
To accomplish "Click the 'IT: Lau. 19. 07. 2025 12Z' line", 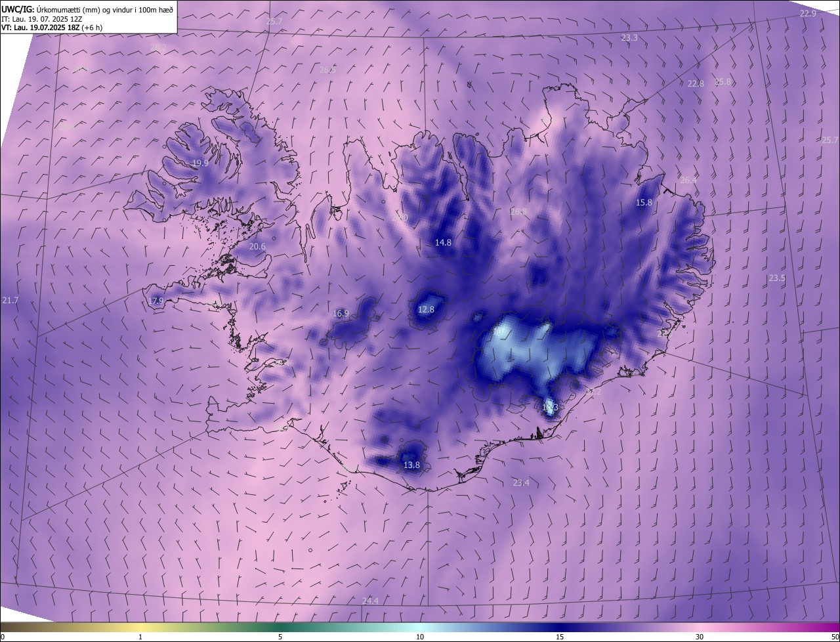I will (x=41, y=19).
